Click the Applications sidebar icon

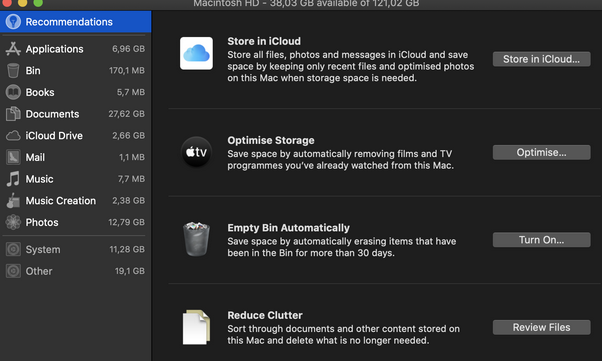(13, 49)
